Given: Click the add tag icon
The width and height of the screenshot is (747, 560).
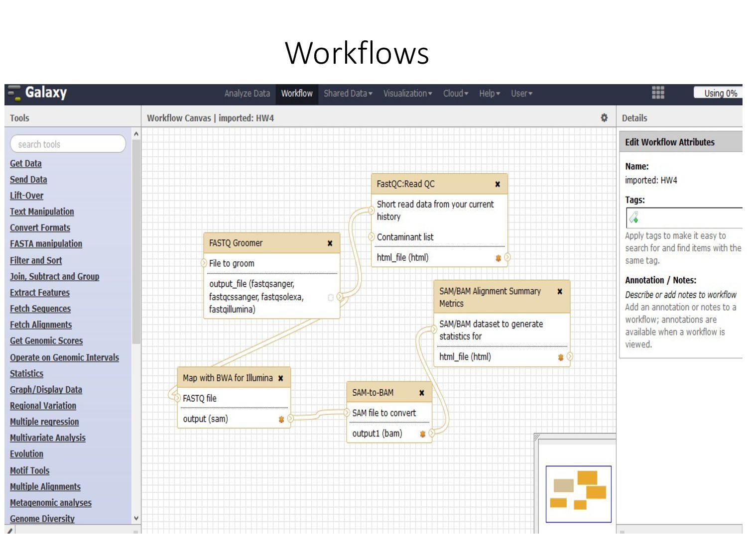Looking at the screenshot, I should click(634, 218).
